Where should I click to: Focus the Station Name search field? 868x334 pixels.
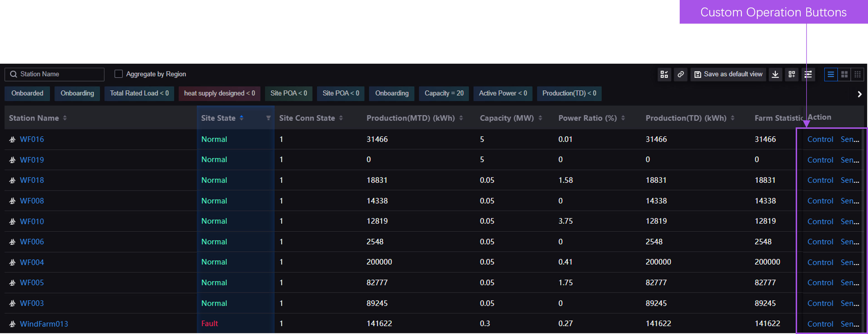[x=59, y=74]
